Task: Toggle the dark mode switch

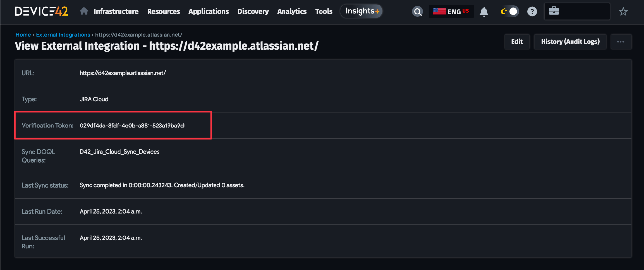Action: pyautogui.click(x=509, y=12)
